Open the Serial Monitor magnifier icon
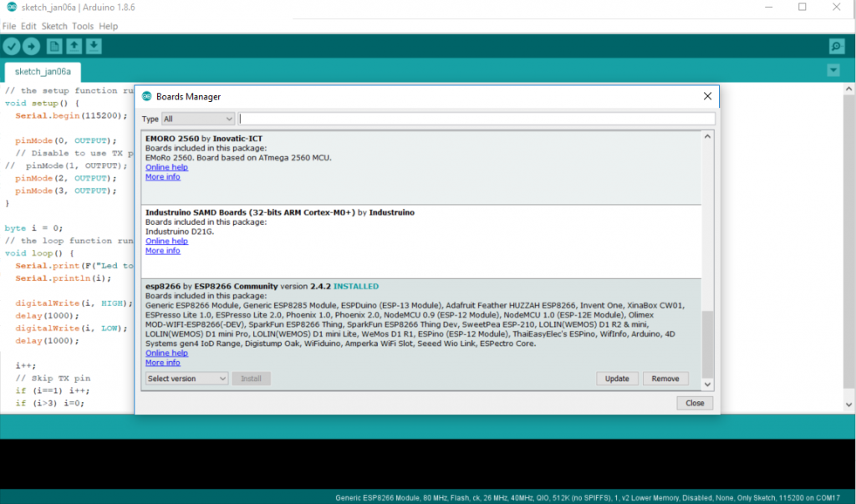This screenshot has width=856, height=504. [x=836, y=47]
